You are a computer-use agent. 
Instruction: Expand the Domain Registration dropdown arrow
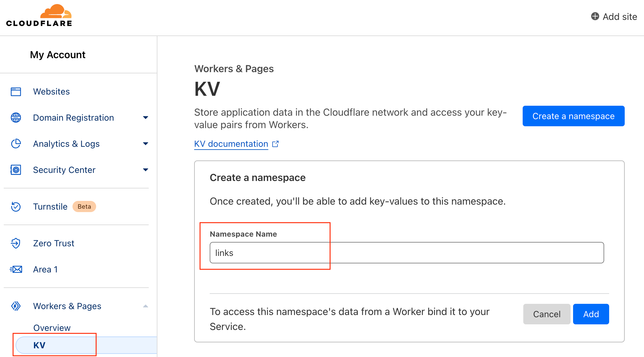[145, 118]
